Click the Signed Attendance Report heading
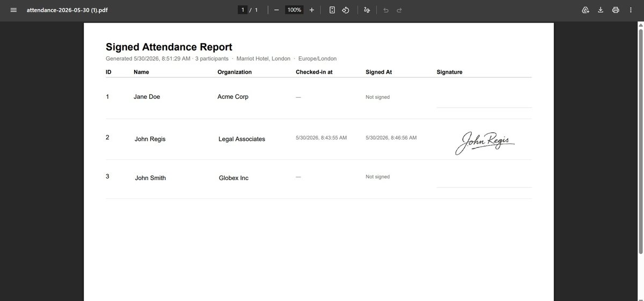 click(169, 47)
